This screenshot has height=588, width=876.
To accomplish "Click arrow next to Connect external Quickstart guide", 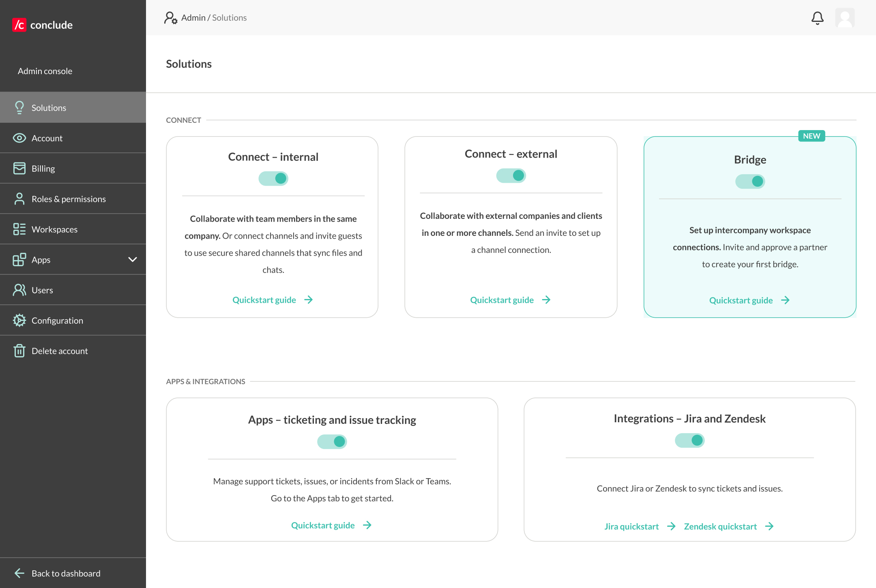I will (x=546, y=299).
